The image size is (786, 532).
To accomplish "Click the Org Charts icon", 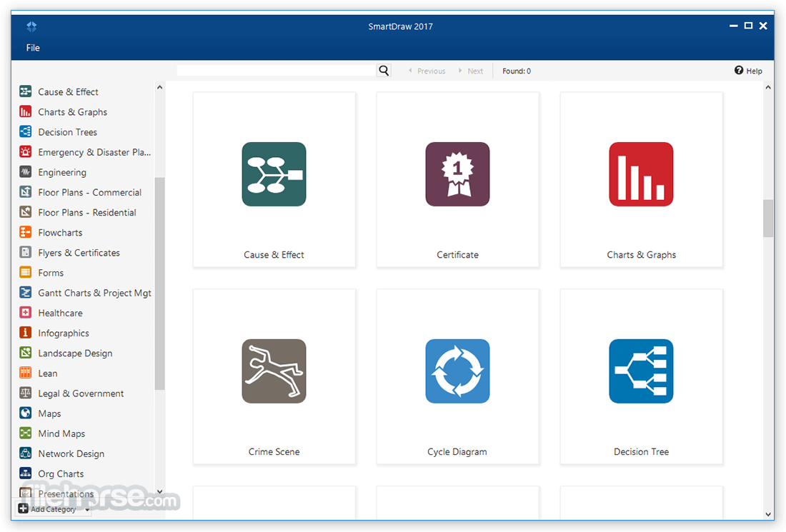I will coord(26,473).
